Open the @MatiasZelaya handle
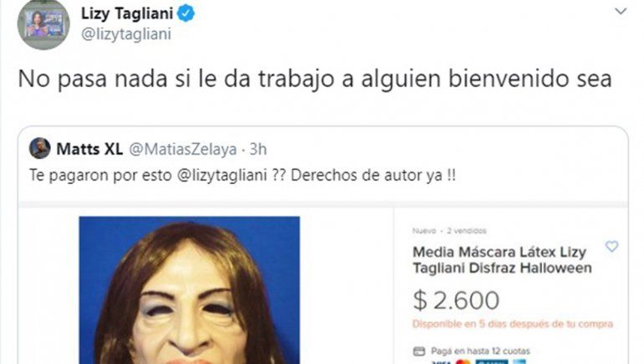Image resolution: width=644 pixels, height=364 pixels. [x=183, y=149]
